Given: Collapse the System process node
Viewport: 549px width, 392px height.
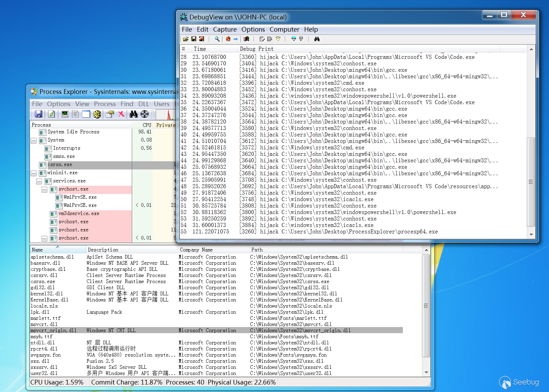Looking at the screenshot, I should [x=34, y=140].
